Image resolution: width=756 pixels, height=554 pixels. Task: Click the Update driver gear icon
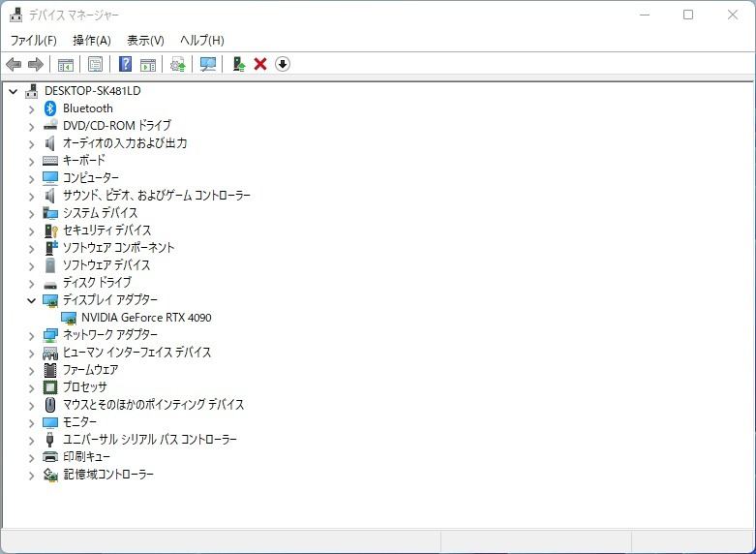click(x=178, y=64)
